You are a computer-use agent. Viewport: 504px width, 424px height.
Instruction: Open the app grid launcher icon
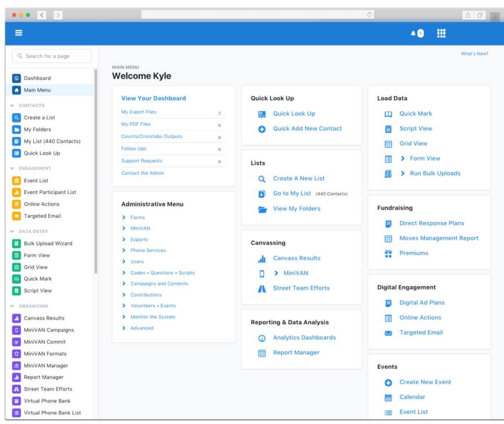[x=441, y=33]
